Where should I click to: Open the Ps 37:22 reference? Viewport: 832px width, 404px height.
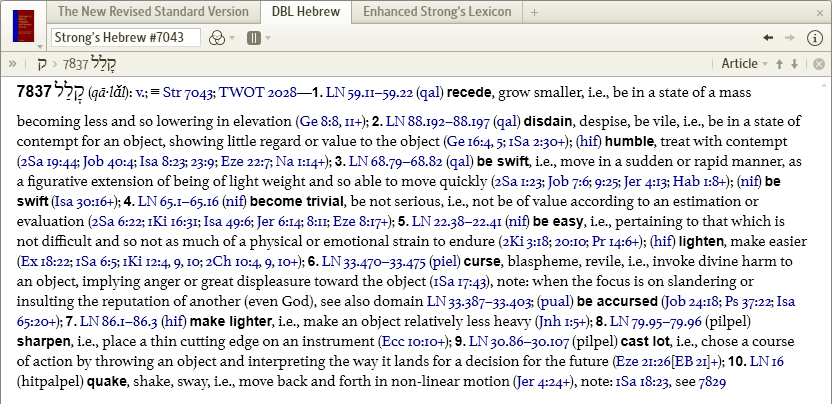click(746, 302)
